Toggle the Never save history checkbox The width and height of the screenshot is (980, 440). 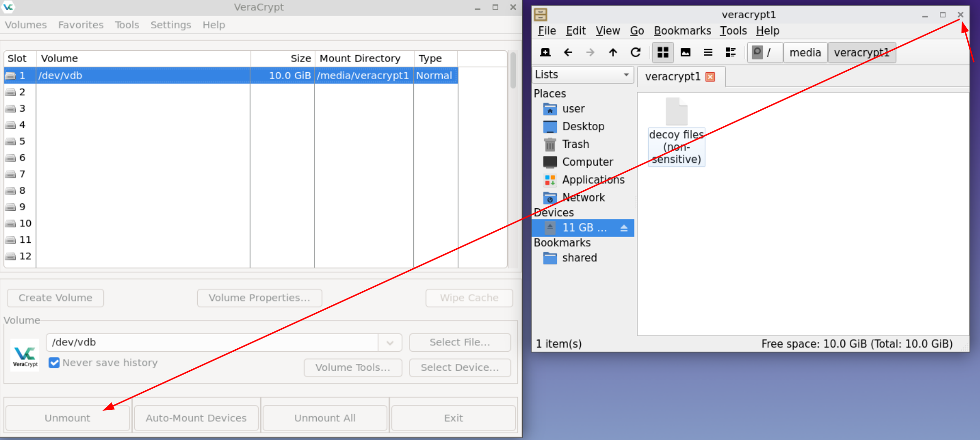tap(54, 363)
